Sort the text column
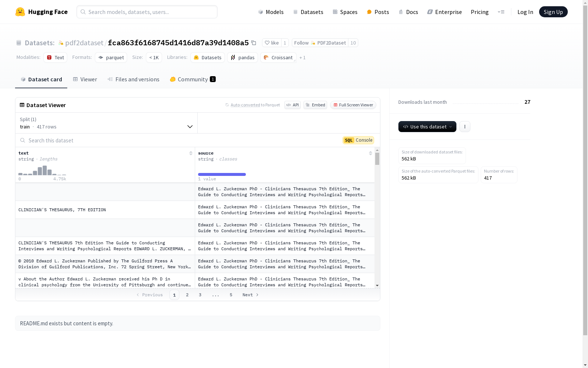Screen dimensions: 588x368 (191, 153)
